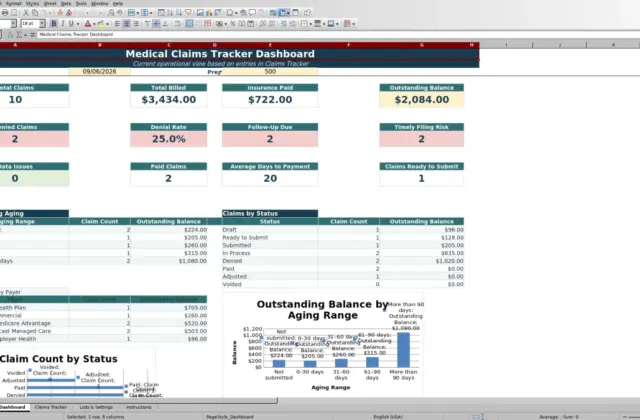Click the formula input line
The height and width of the screenshot is (420, 640).
click(x=339, y=35)
